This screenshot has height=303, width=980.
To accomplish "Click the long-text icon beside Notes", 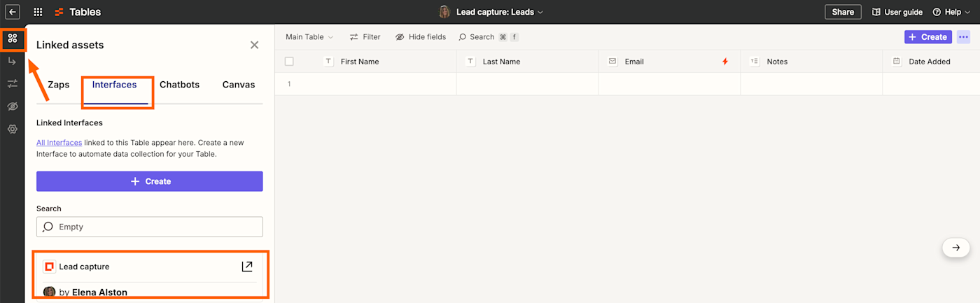I will (755, 62).
